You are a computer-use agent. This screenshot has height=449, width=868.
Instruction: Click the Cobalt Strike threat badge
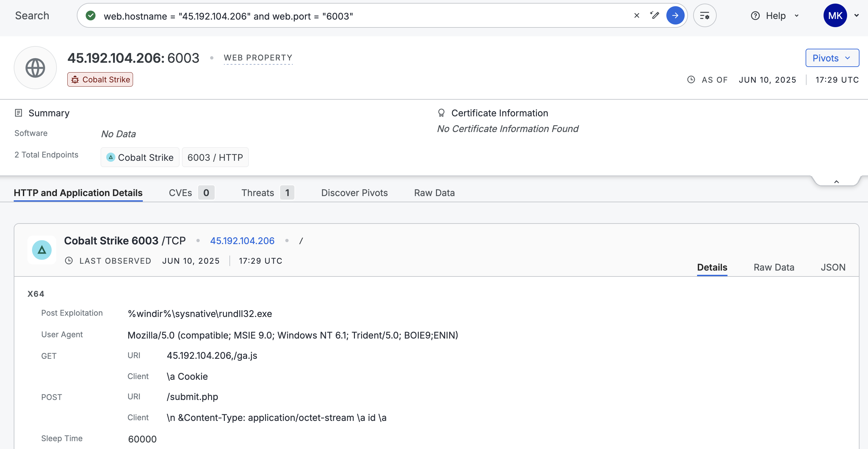click(100, 79)
